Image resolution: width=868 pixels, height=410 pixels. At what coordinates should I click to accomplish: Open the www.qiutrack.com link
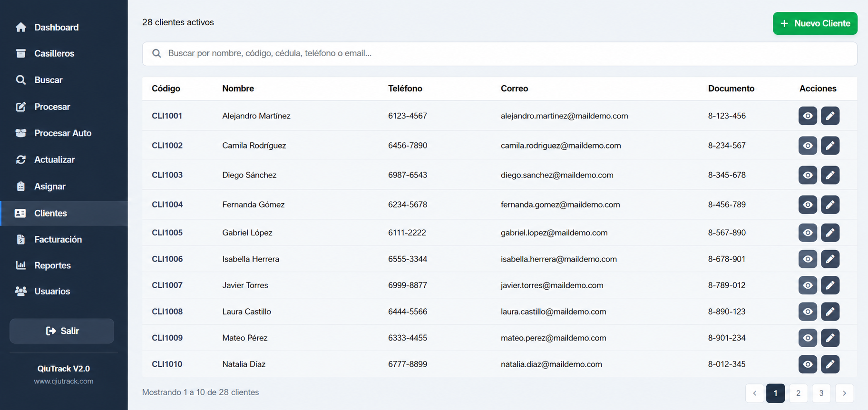tap(64, 381)
